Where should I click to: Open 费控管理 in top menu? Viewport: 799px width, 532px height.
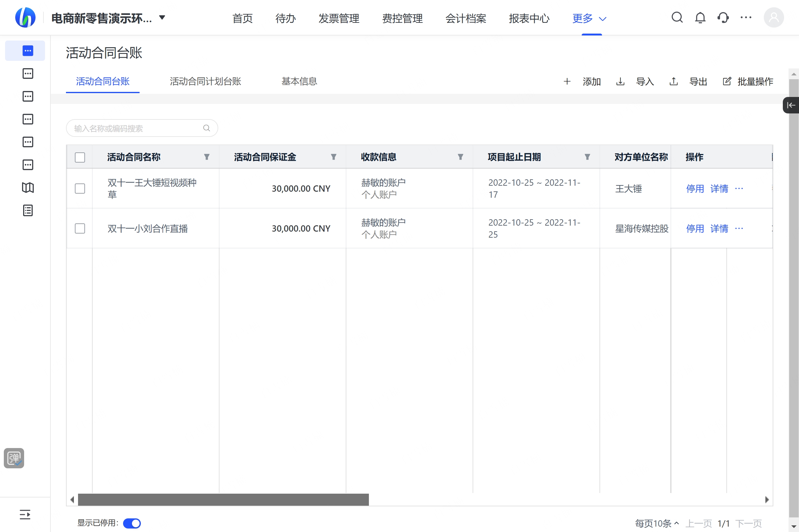(402, 18)
